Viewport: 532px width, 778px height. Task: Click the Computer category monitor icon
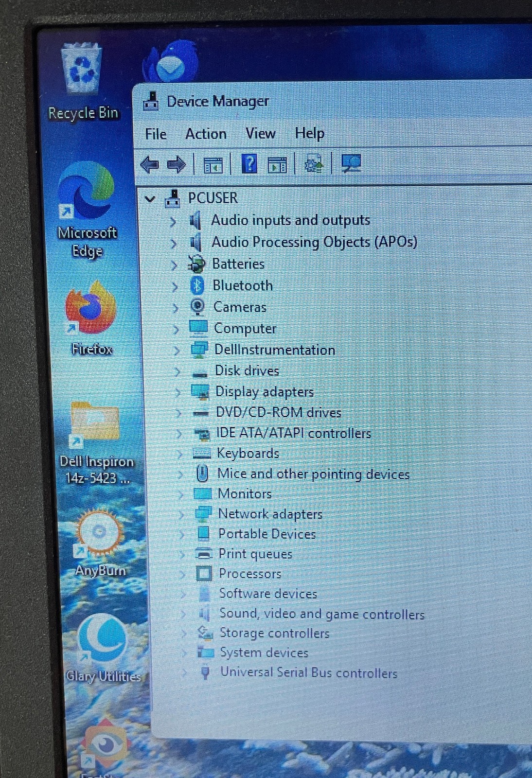(198, 328)
